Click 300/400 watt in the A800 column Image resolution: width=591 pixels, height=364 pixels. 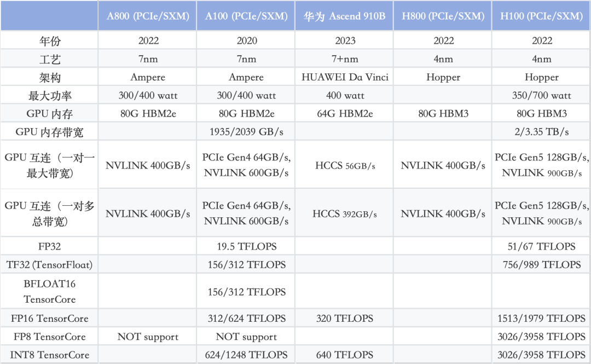tap(148, 95)
